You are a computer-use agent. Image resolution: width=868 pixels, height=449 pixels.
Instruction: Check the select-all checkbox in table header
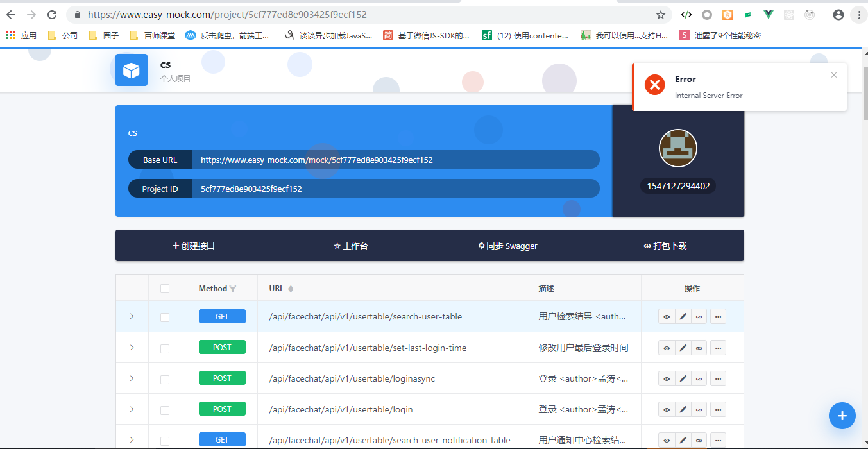(x=164, y=287)
